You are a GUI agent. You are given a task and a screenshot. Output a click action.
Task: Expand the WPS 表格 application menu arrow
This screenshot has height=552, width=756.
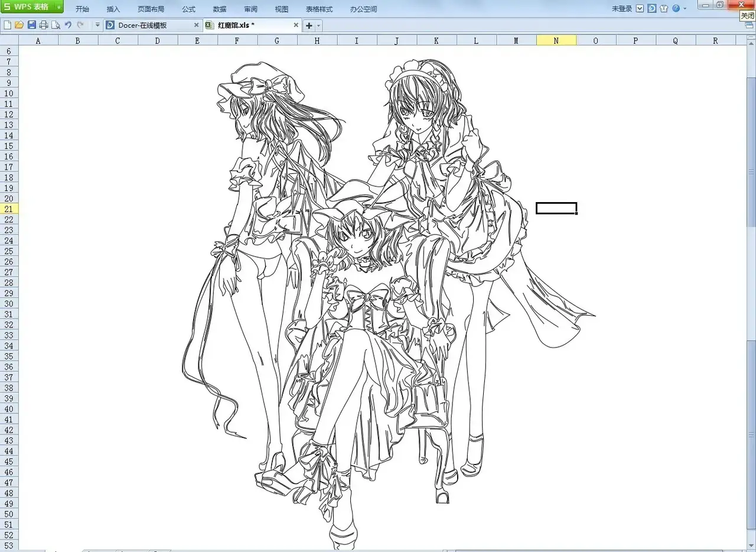click(x=59, y=7)
